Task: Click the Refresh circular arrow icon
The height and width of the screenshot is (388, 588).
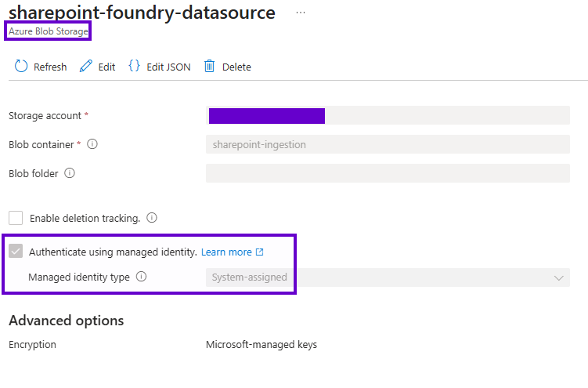Action: (x=21, y=67)
